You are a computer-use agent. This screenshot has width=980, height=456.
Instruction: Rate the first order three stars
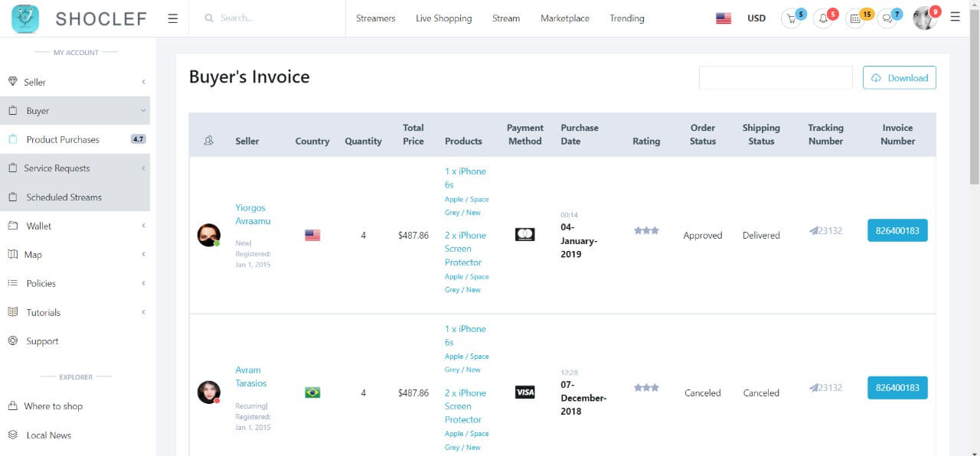click(x=646, y=230)
